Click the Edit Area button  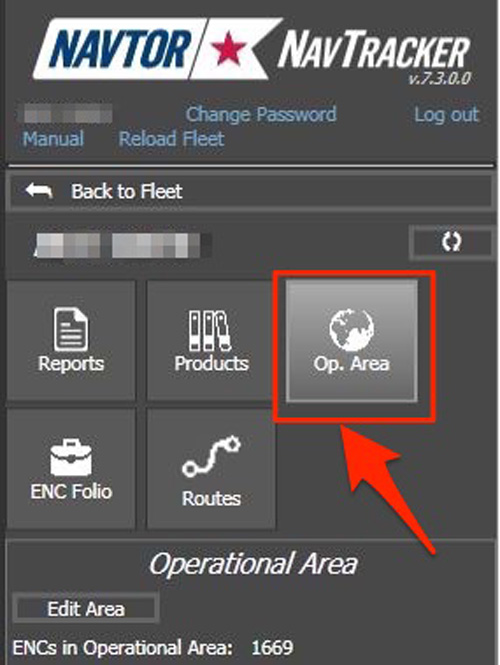coord(86,609)
